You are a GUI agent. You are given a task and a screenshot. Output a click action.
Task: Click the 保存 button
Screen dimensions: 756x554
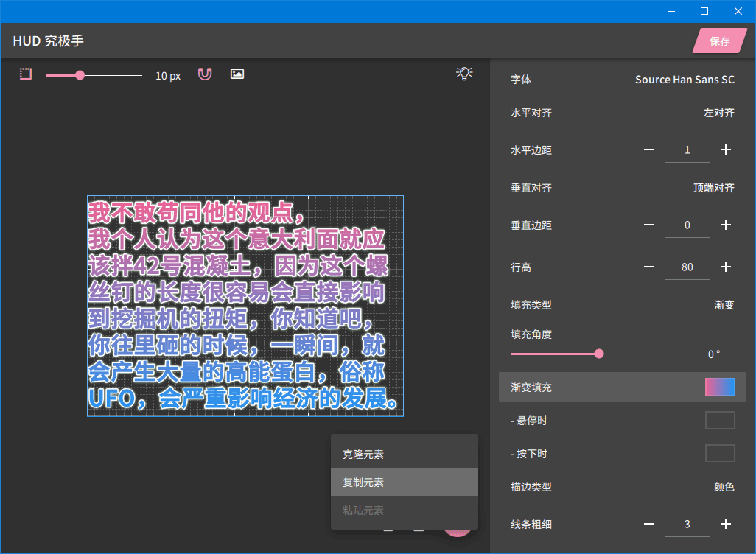click(720, 41)
